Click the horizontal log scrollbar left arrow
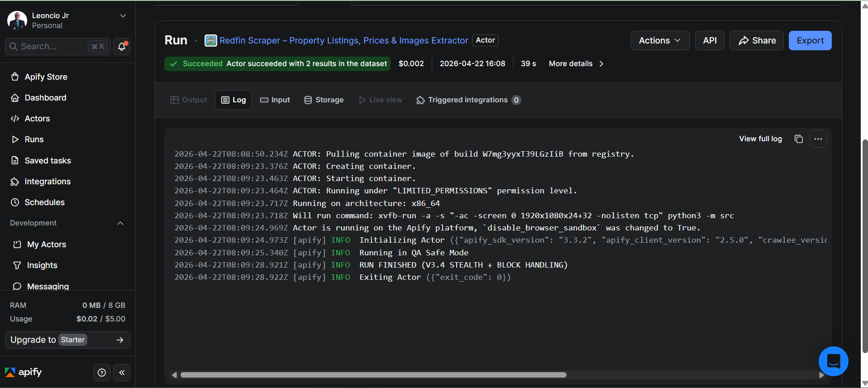The width and height of the screenshot is (868, 388). click(174, 375)
